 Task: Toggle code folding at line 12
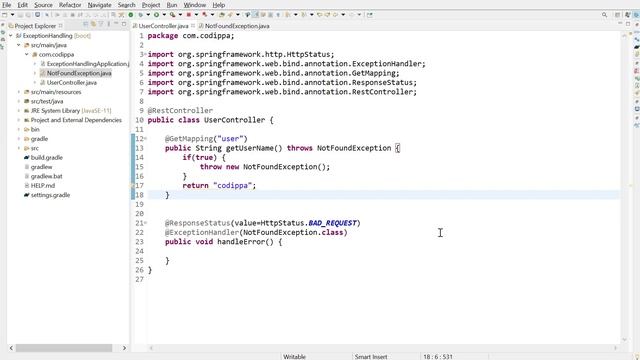point(146,139)
